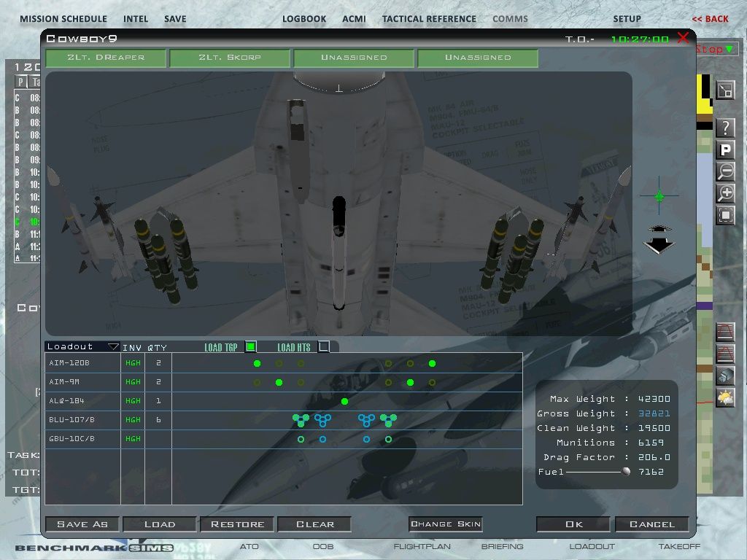Click Save in the top menu bar
Screen dimensions: 747x560
point(175,19)
